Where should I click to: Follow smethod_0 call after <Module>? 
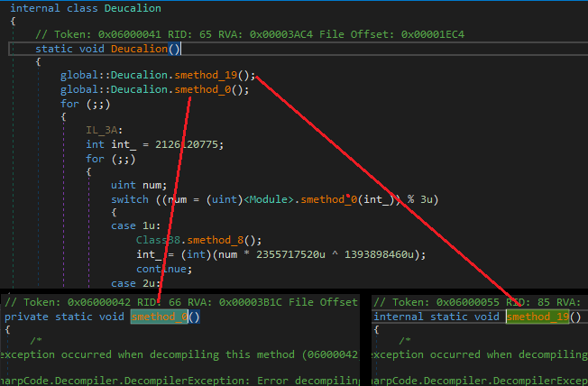coord(328,199)
